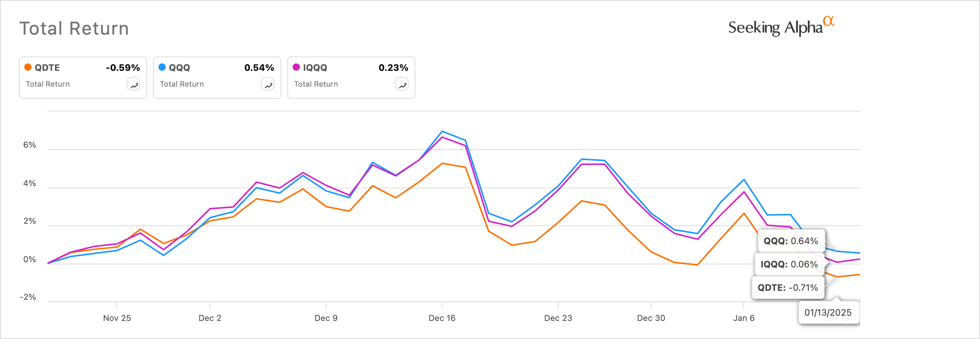Click the QQQ 0.54% return value
The width and height of the screenshot is (980, 339).
259,68
